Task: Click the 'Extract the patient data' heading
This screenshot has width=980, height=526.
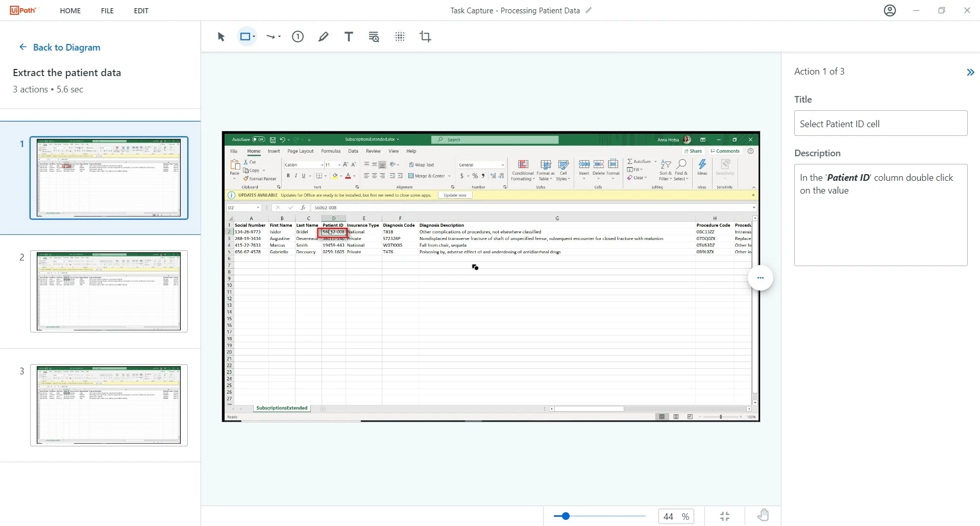Action: [x=67, y=73]
